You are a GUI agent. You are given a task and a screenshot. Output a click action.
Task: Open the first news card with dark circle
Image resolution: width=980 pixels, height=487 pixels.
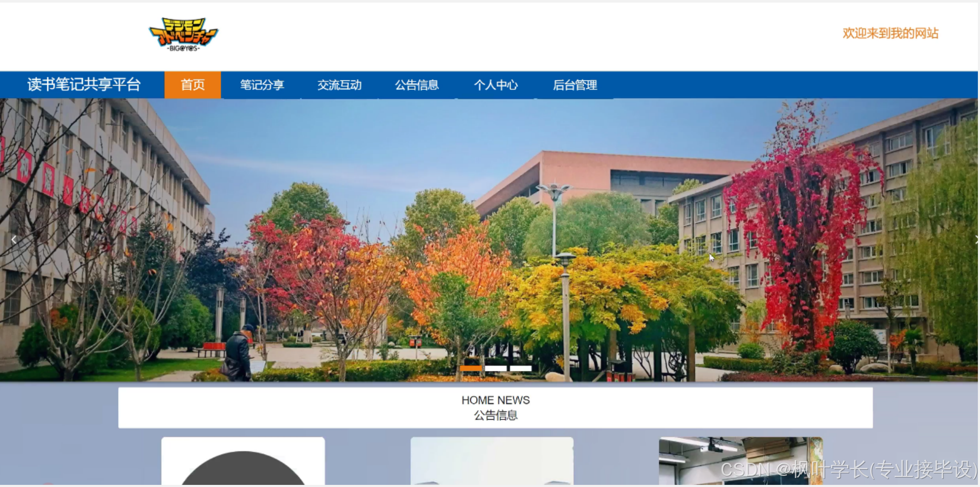[x=243, y=461]
